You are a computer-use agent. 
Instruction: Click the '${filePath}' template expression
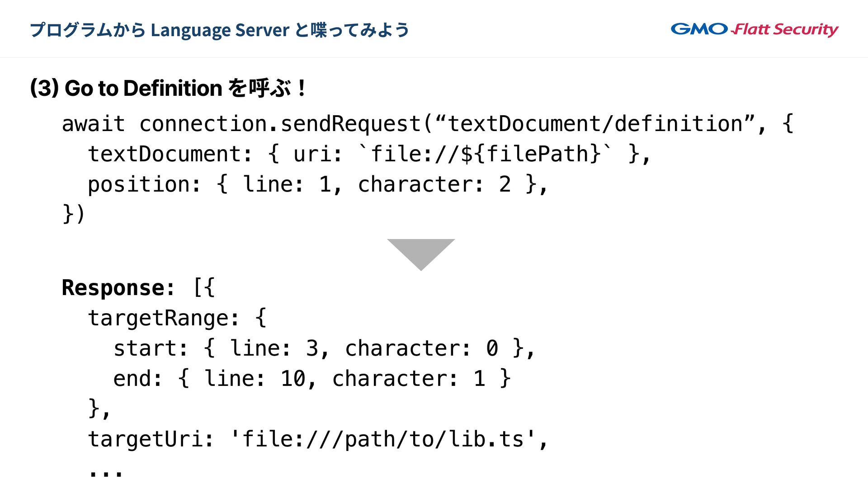point(531,154)
